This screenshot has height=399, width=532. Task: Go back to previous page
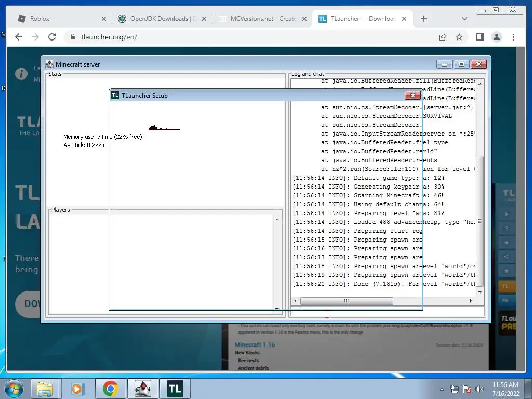coord(19,37)
